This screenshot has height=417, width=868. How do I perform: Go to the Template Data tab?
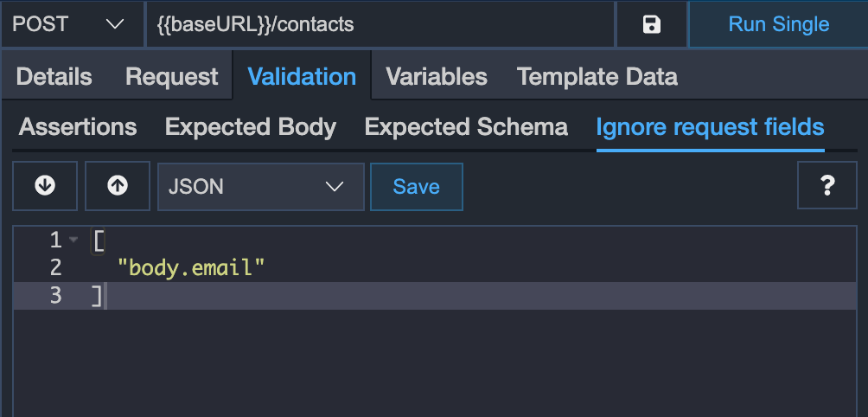pyautogui.click(x=597, y=76)
